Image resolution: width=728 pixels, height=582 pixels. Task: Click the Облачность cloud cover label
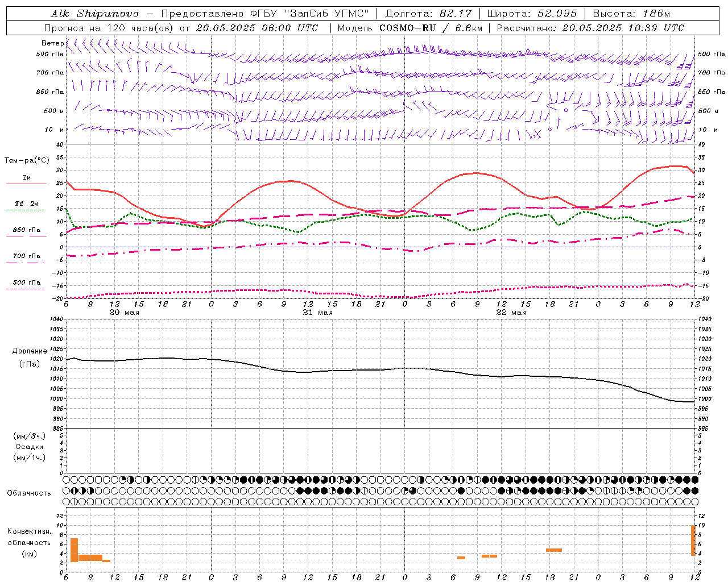pos(29,493)
